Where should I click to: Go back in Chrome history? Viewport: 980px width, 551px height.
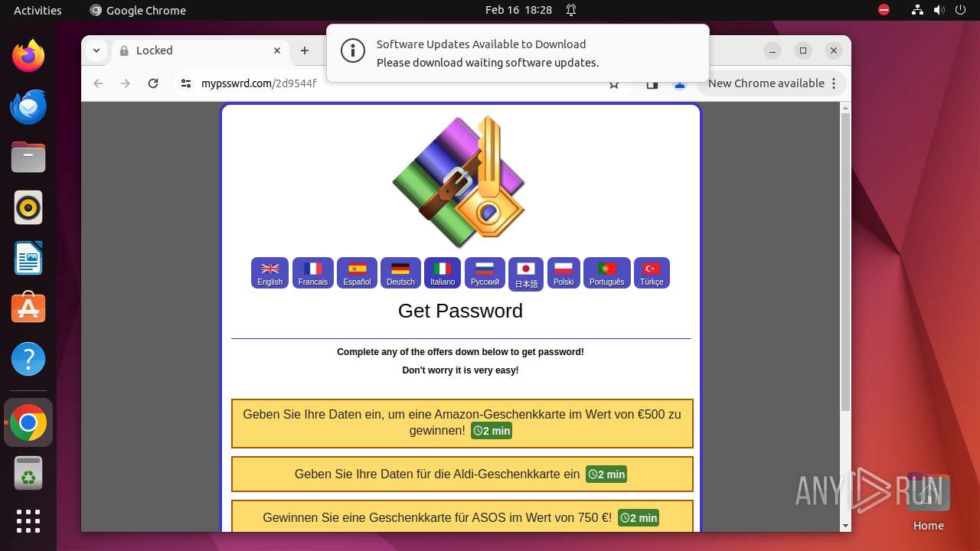pyautogui.click(x=98, y=83)
